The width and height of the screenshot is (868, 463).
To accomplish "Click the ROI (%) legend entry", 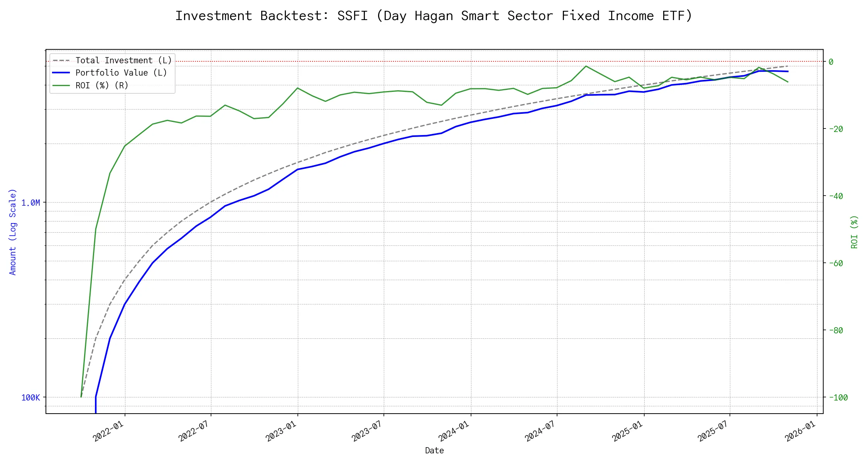I will click(102, 86).
